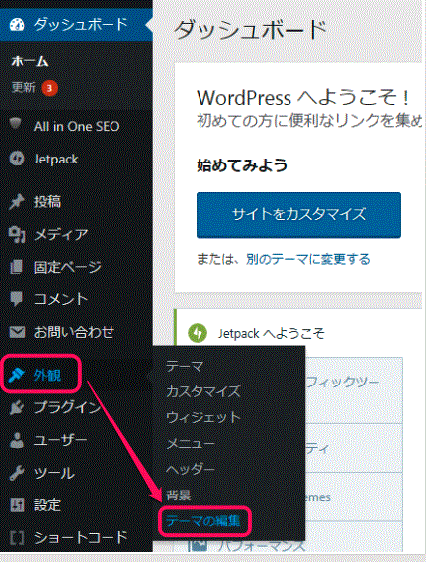This screenshot has height=562, width=426.
Task: Click the 外観 paintbrush icon
Action: click(x=16, y=375)
